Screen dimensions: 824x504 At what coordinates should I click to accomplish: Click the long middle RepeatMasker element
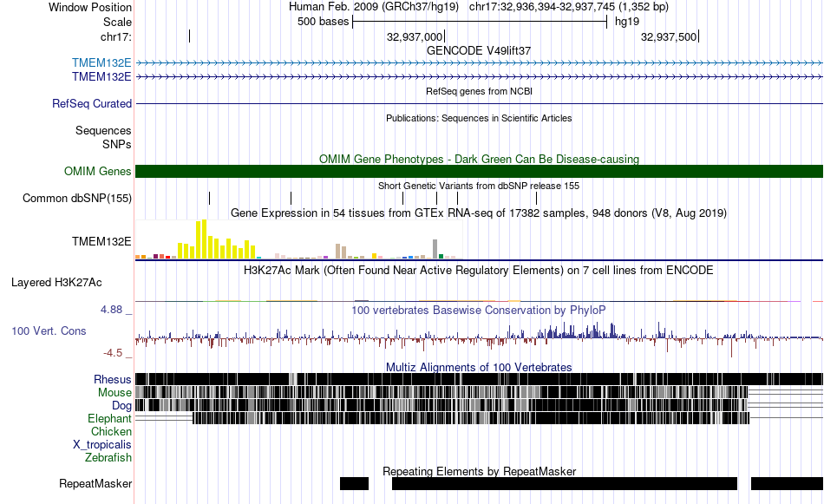click(x=565, y=483)
